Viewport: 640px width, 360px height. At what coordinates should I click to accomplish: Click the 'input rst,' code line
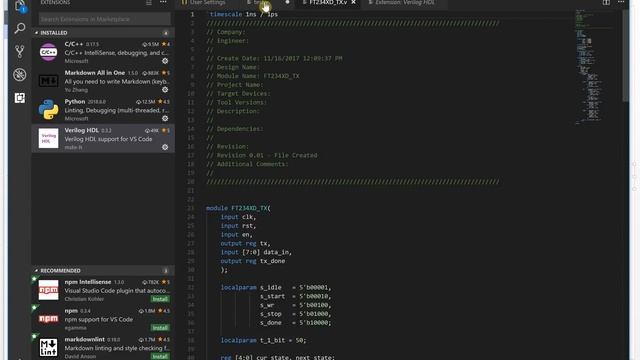click(238, 226)
